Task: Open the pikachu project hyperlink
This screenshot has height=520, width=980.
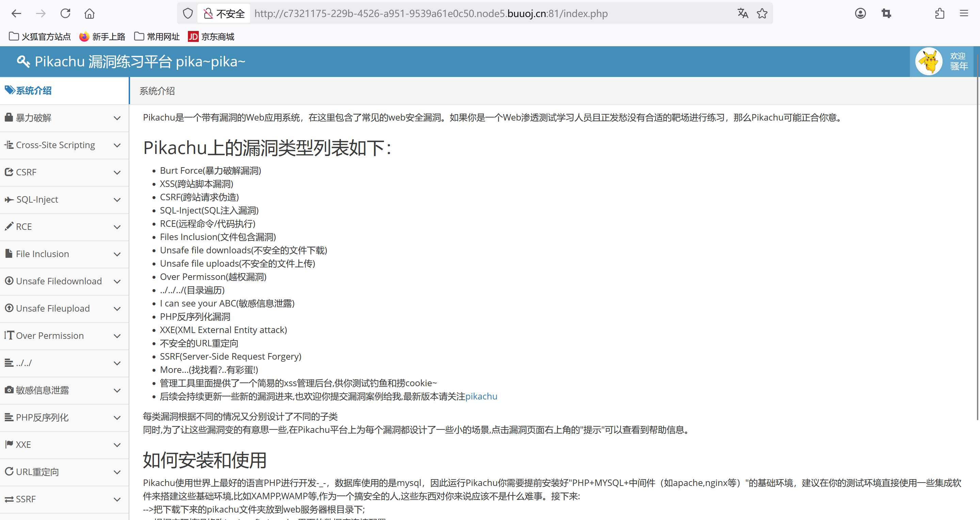Action: pos(481,396)
